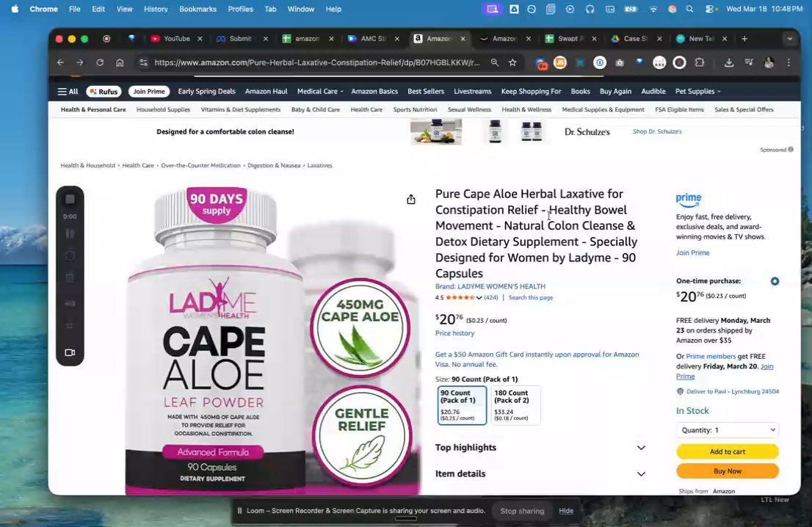Open the Quantity dropdown
Screen dimensions: 812x527
pyautogui.click(x=727, y=430)
